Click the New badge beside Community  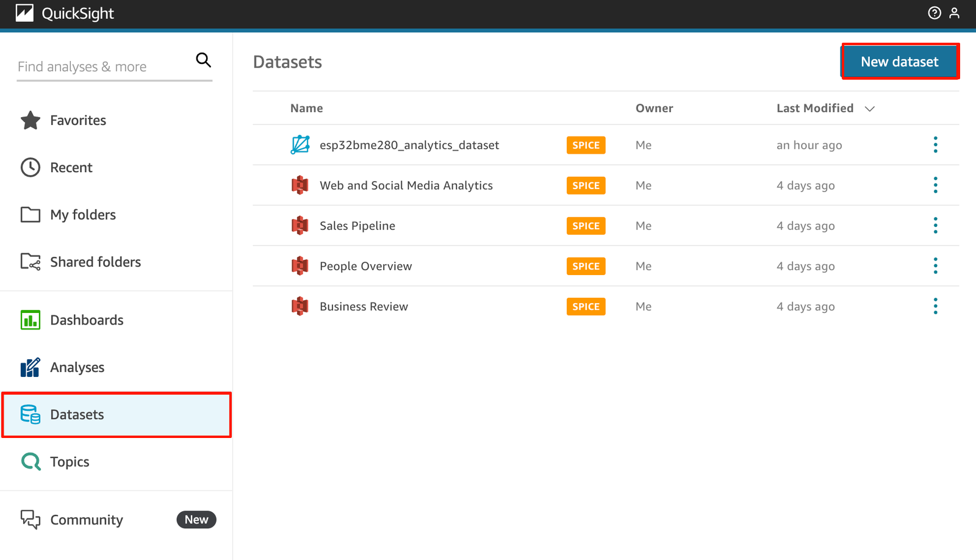click(196, 520)
